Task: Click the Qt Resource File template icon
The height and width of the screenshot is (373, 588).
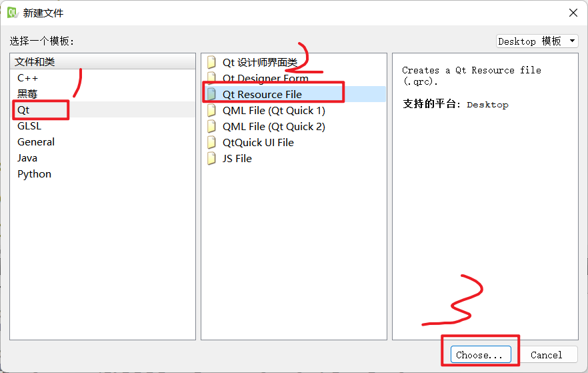Action: 212,94
